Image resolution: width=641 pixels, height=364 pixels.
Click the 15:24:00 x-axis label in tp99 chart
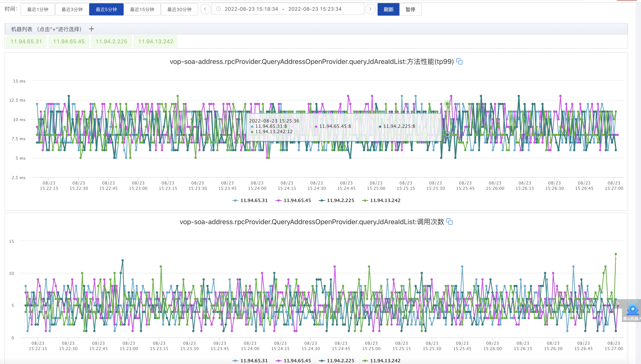257,186
